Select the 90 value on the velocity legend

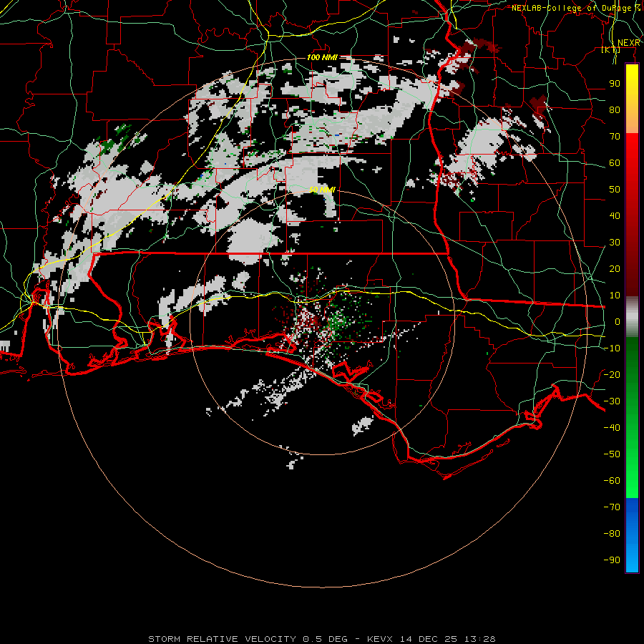point(615,84)
